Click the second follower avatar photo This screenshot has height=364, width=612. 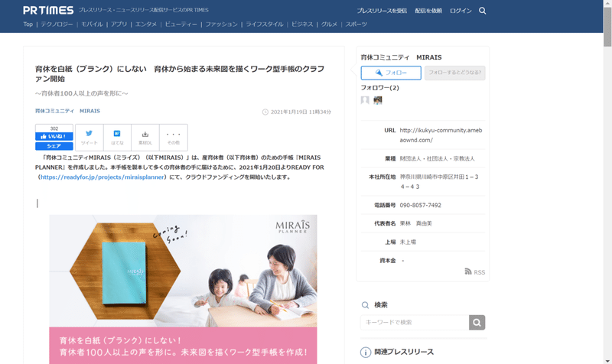[378, 100]
